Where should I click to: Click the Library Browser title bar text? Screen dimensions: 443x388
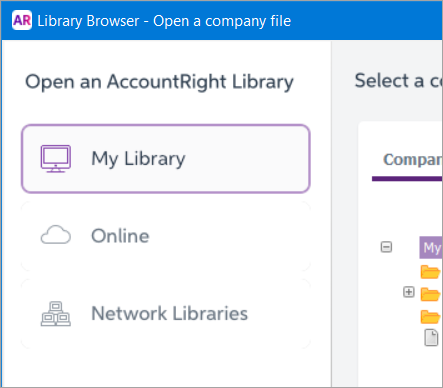(164, 21)
